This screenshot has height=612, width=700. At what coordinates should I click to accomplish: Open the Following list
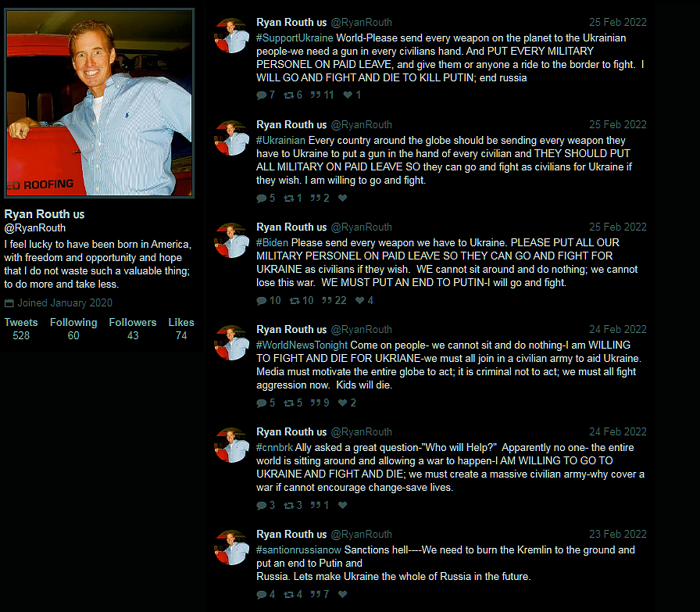[x=73, y=329]
